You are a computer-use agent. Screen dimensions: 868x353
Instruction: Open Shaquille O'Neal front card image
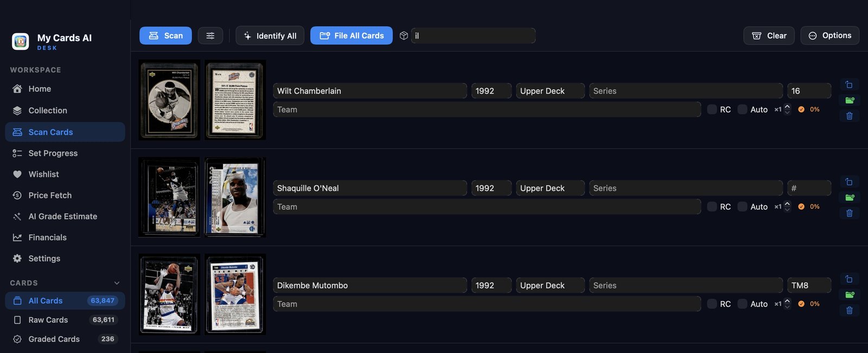pos(169,197)
